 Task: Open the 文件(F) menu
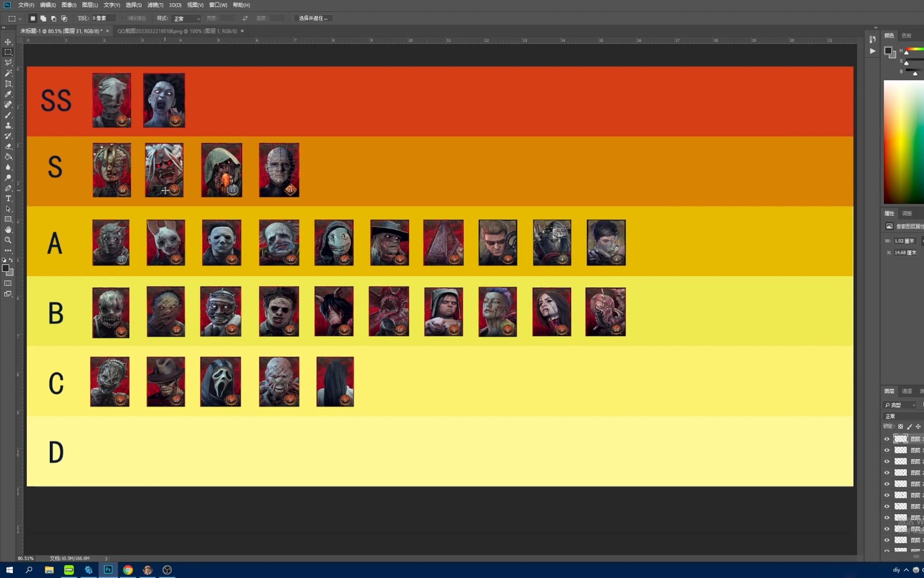click(x=26, y=5)
